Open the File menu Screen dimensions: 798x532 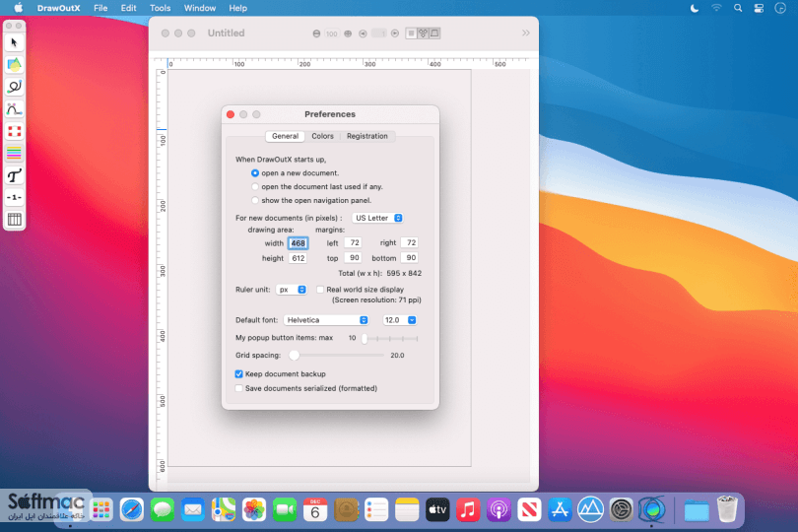(100, 8)
